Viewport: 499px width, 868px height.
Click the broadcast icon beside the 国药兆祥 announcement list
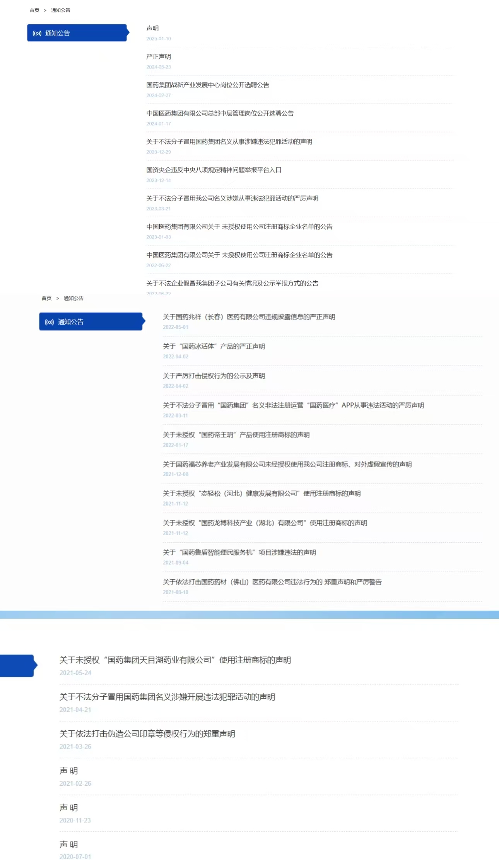(x=50, y=322)
